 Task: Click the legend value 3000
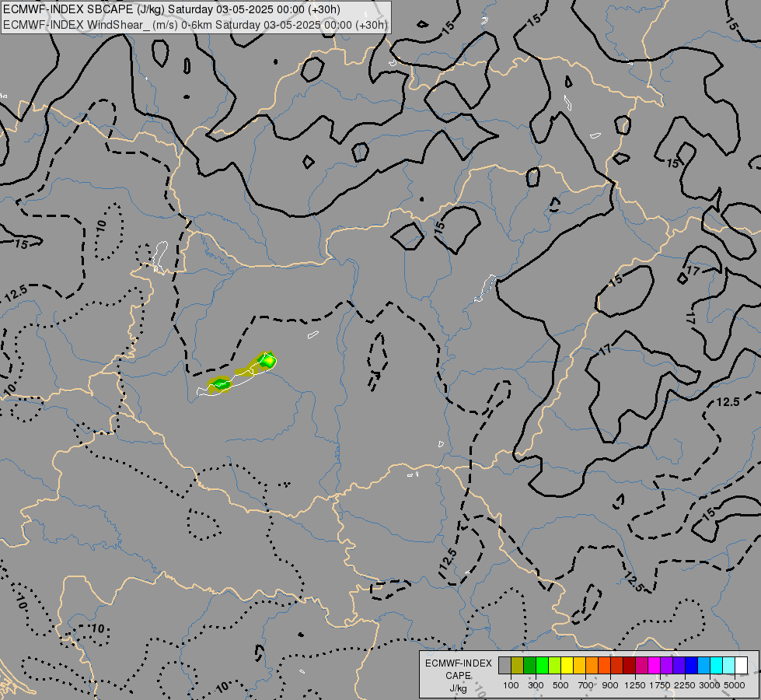(710, 685)
